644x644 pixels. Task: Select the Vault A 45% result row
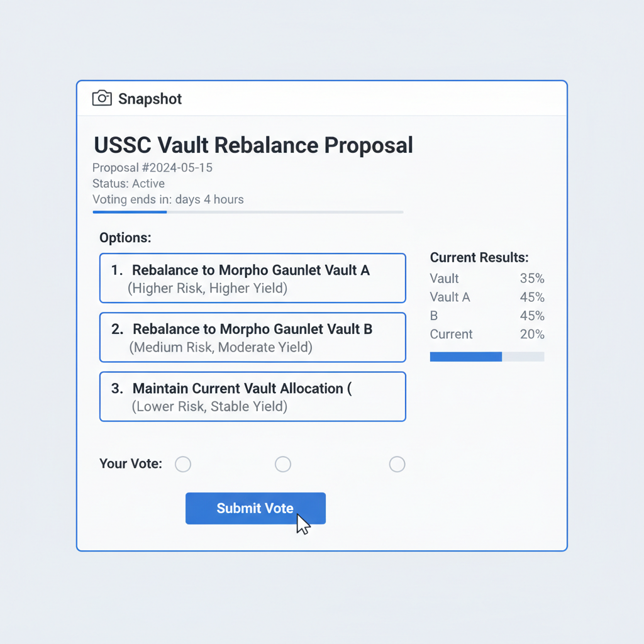[x=487, y=297]
